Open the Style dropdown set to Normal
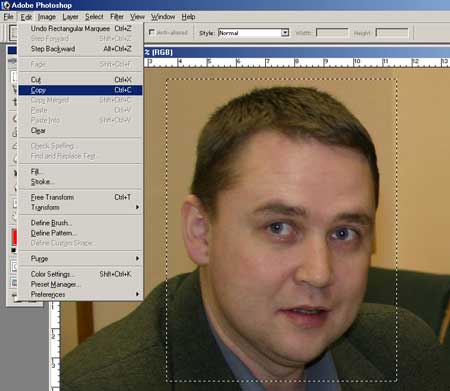The height and width of the screenshot is (391, 450). click(254, 33)
